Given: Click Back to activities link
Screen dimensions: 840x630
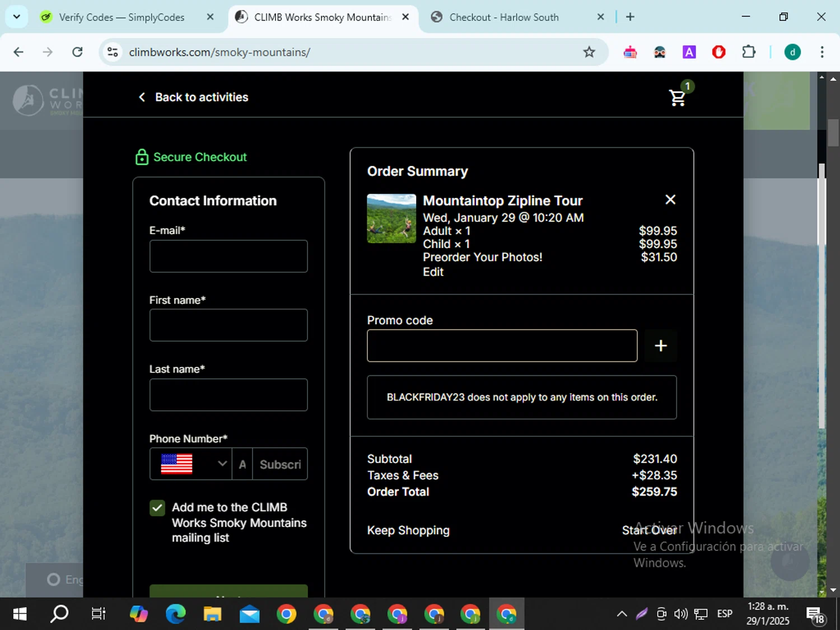Looking at the screenshot, I should click(x=193, y=97).
